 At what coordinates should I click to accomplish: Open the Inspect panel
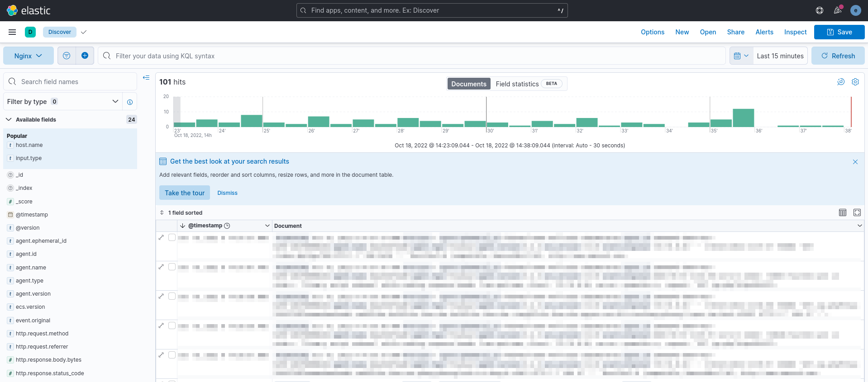(x=795, y=32)
